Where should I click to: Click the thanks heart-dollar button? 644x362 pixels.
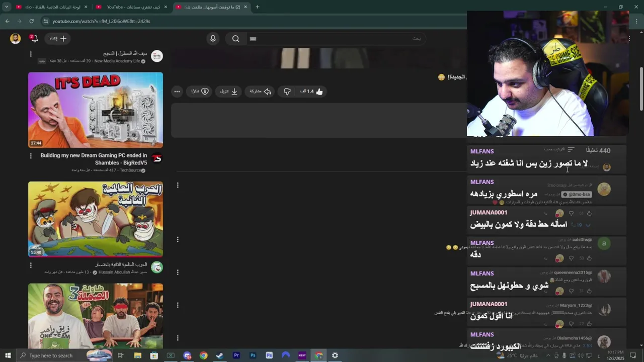[x=200, y=92]
